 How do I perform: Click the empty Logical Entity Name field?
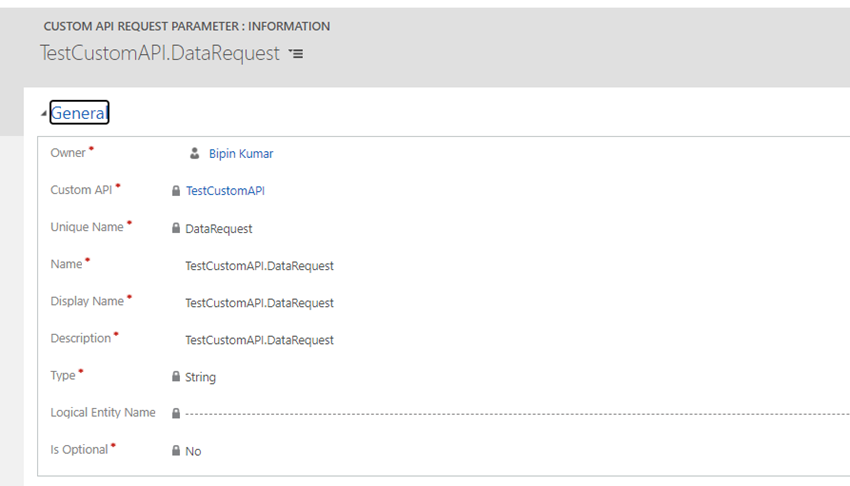500,413
